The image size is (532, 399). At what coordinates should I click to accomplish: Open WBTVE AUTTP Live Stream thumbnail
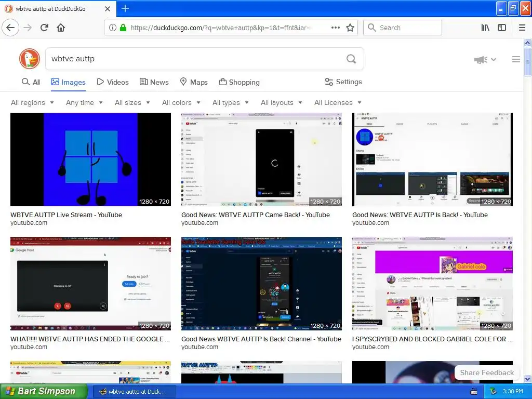tap(90, 159)
